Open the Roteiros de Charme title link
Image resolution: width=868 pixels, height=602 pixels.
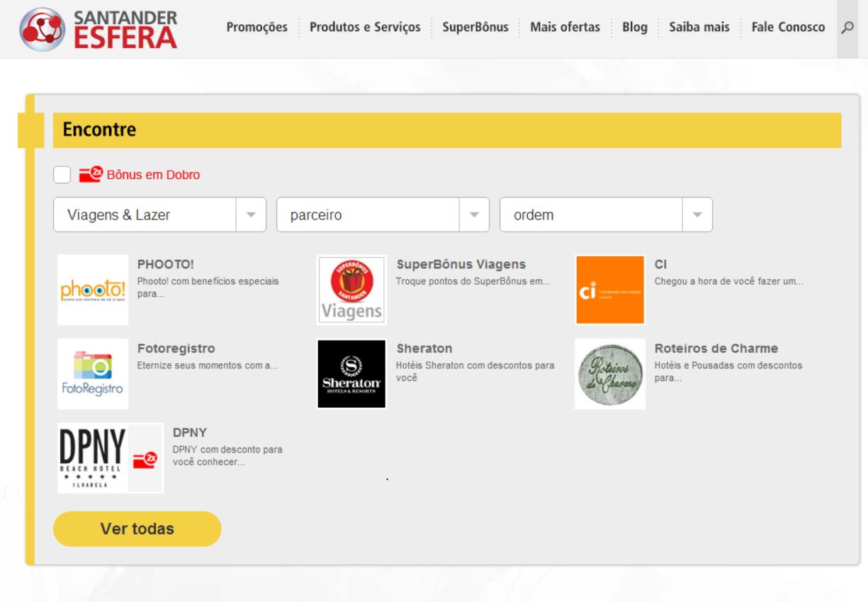point(716,349)
